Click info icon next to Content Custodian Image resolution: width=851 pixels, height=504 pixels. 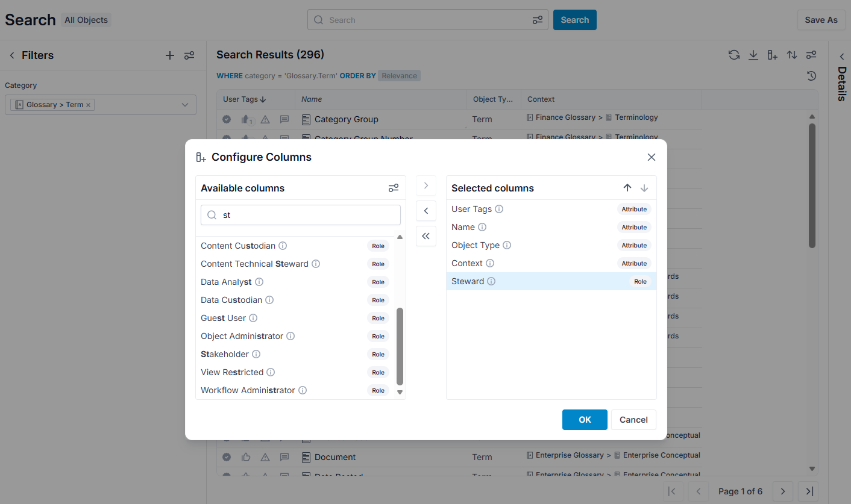pyautogui.click(x=283, y=246)
